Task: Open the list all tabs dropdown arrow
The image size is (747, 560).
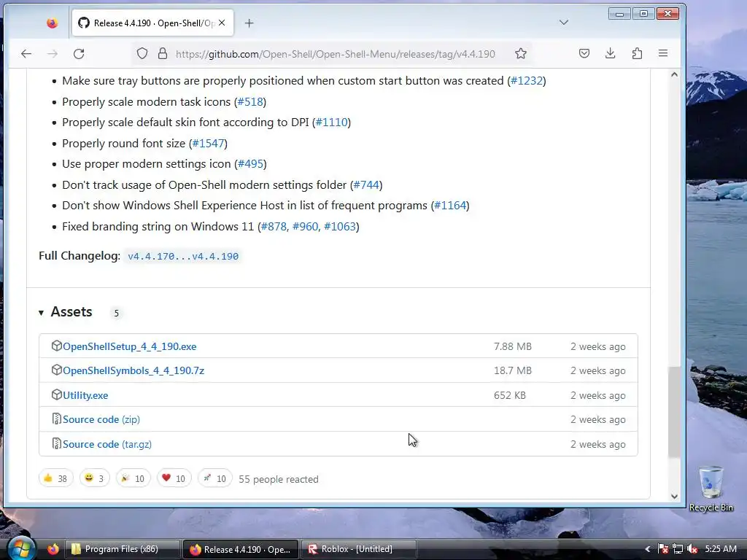Action: point(564,23)
